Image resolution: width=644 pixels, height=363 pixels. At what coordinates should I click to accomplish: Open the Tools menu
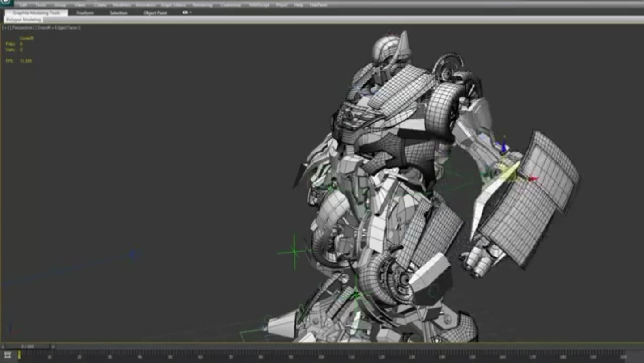click(x=41, y=5)
